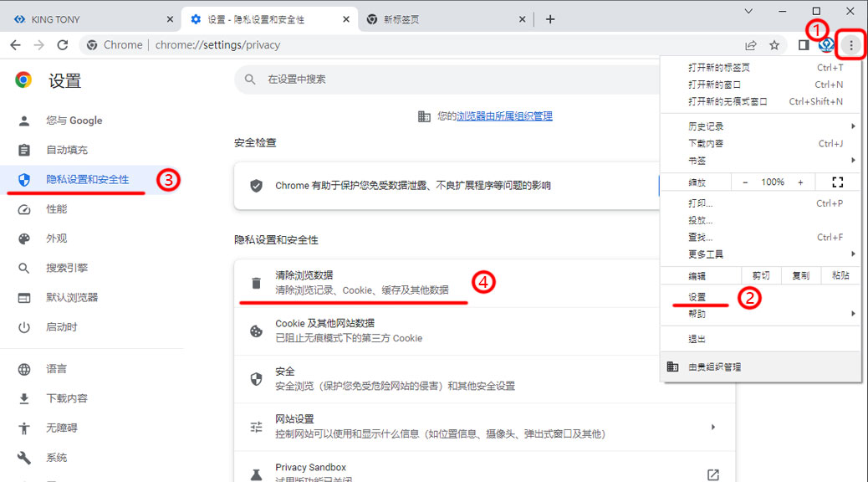Click the 剪切 button in the menu
Image resolution: width=868 pixels, height=482 pixels.
click(761, 275)
